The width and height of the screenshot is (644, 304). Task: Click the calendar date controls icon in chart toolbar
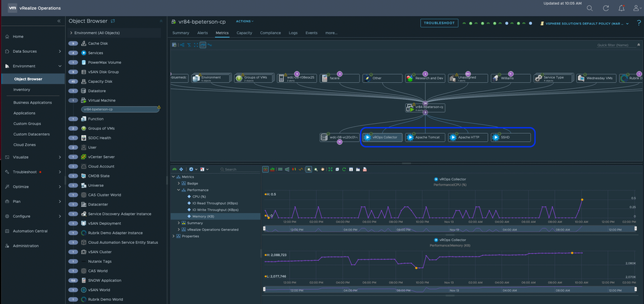pos(351,169)
